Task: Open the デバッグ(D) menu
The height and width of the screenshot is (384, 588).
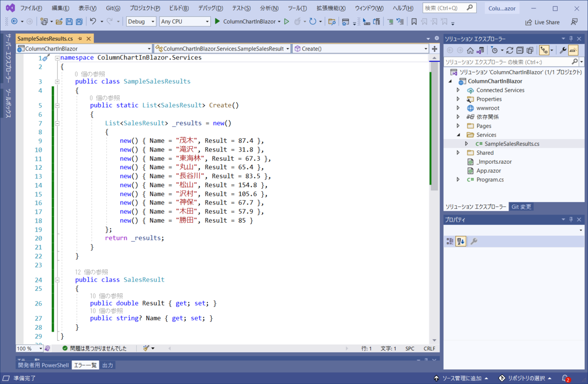Action: [x=211, y=8]
